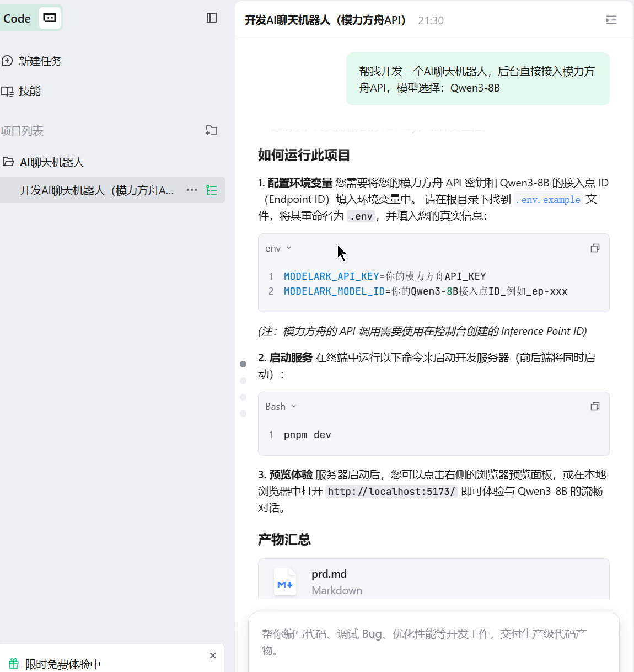
Task: Click the message input field
Action: click(433, 642)
